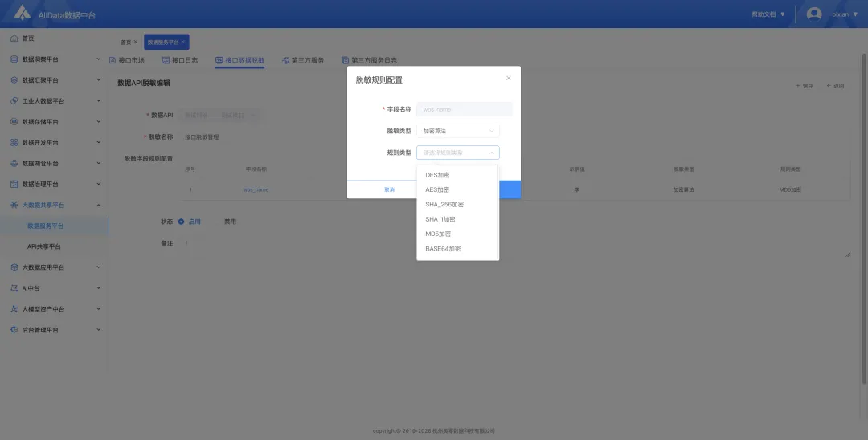The height and width of the screenshot is (440, 868).
Task: Click the user avatar icon
Action: [x=813, y=14]
